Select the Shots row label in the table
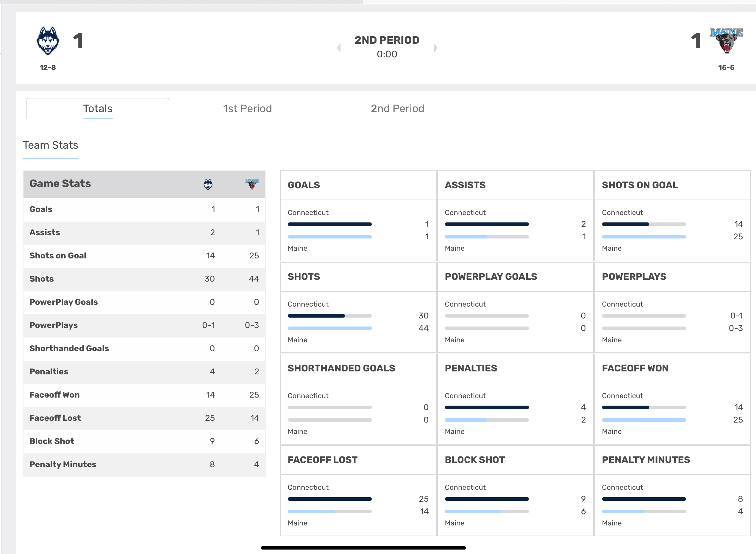The height and width of the screenshot is (554, 756). click(x=42, y=279)
